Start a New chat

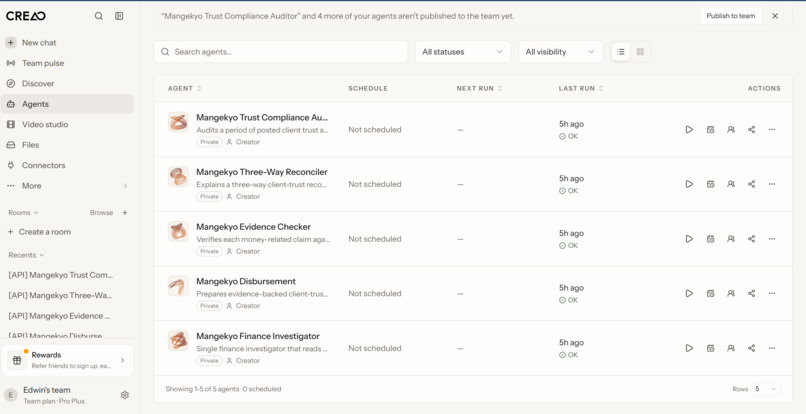(67, 43)
